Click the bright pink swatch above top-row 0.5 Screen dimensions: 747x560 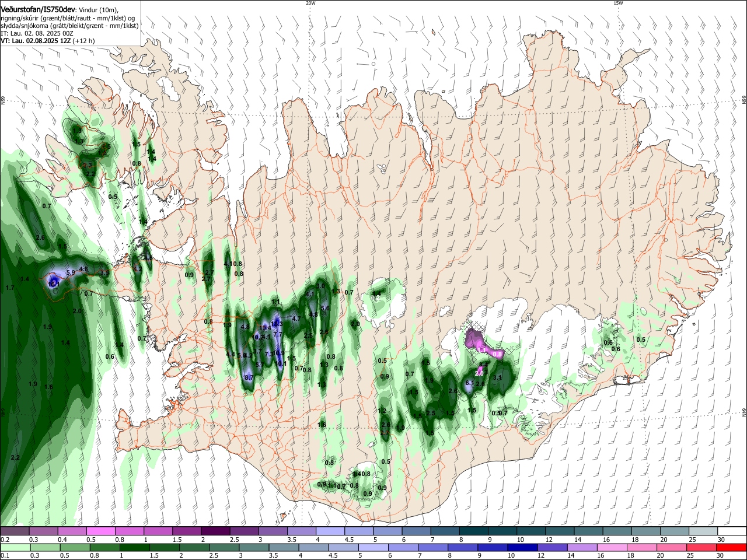(x=101, y=531)
